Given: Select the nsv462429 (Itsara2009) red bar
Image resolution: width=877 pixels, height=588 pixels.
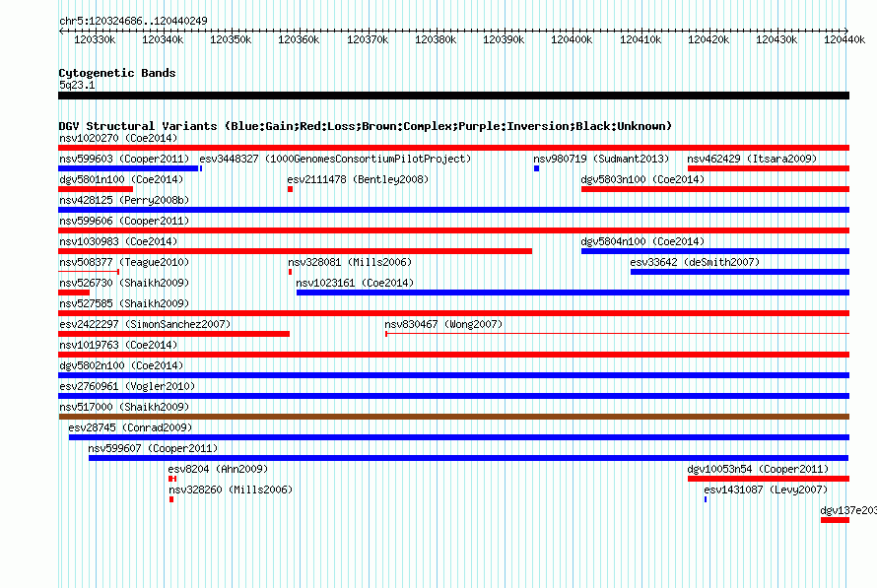Looking at the screenshot, I should pos(769,168).
